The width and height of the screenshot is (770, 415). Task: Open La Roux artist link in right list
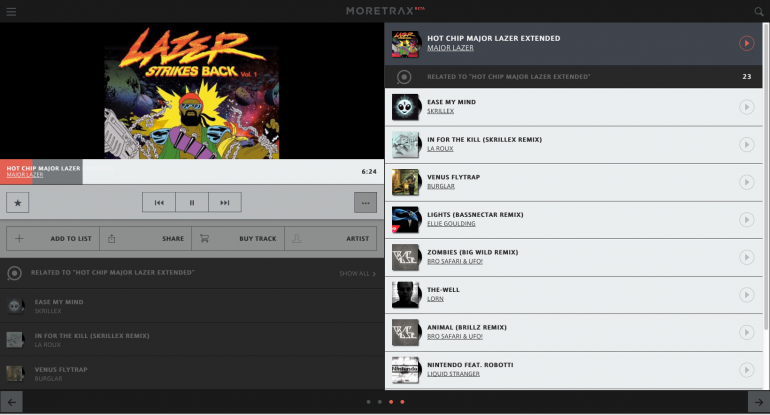(440, 148)
